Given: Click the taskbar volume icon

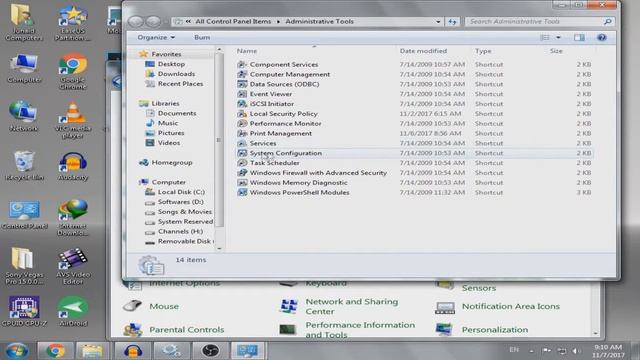Looking at the screenshot, I should (576, 351).
